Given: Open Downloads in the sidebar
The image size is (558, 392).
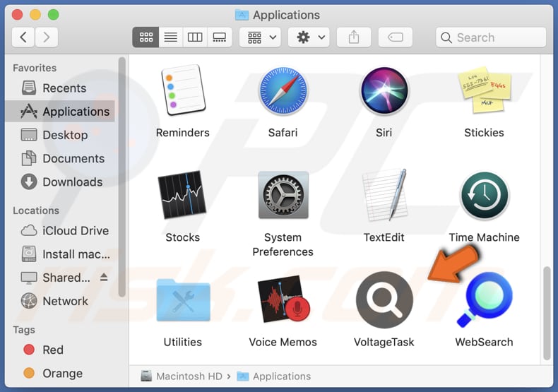Looking at the screenshot, I should click(60, 182).
